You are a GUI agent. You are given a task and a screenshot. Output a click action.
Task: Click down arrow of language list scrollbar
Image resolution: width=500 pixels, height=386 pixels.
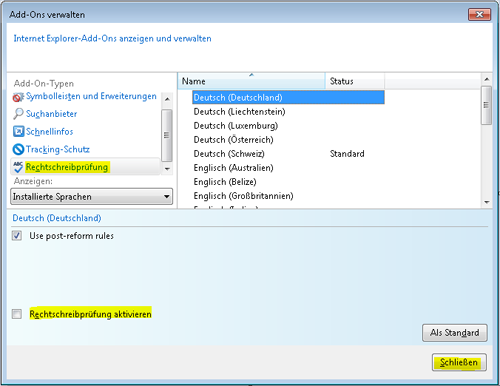(x=487, y=202)
